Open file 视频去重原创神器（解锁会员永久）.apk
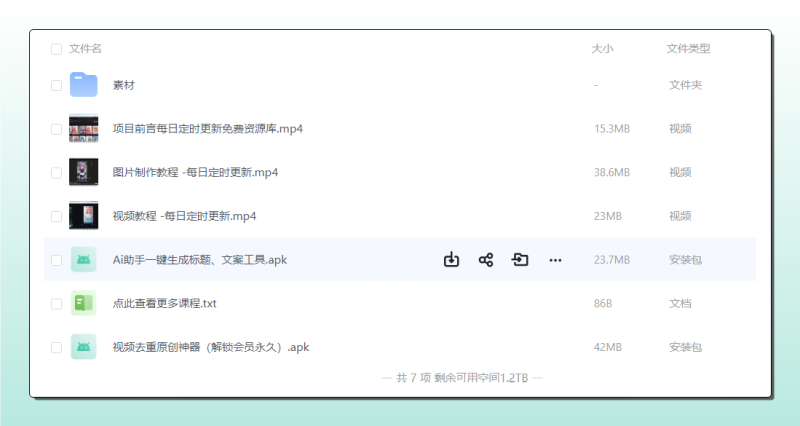800x426 pixels. pyautogui.click(x=211, y=347)
